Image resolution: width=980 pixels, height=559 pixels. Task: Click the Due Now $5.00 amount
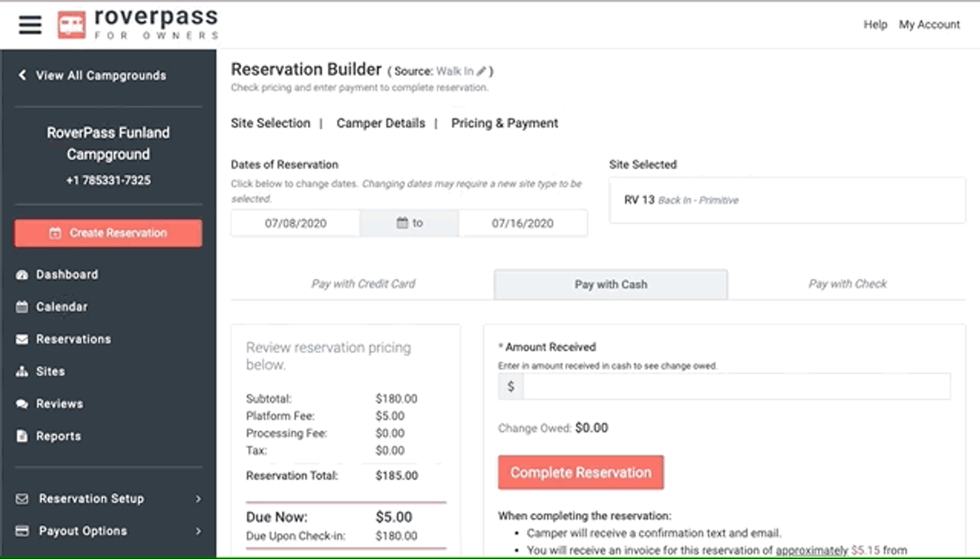394,517
